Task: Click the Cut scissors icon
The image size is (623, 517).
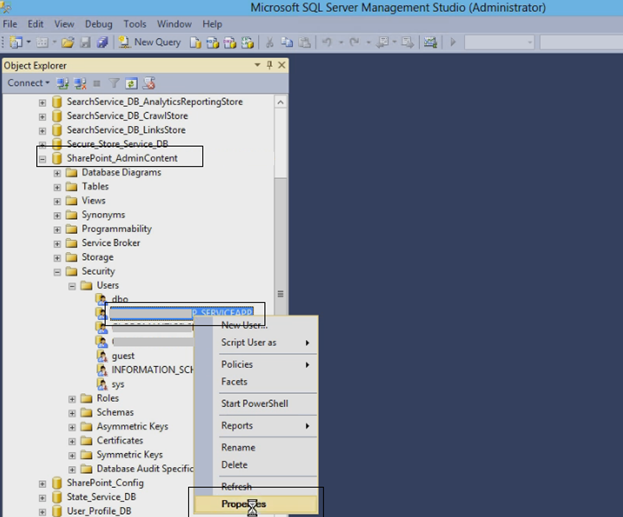Action: coord(270,42)
